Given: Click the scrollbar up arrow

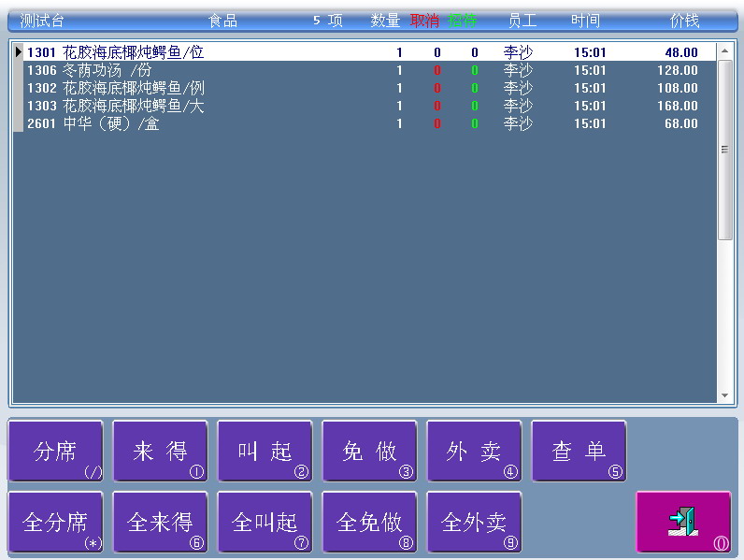Looking at the screenshot, I should (x=724, y=51).
